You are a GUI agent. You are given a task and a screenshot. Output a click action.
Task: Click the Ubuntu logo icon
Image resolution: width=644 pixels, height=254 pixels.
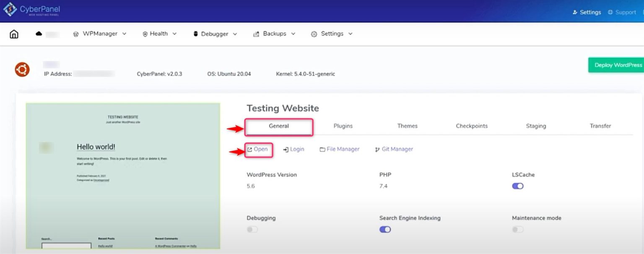tap(22, 70)
